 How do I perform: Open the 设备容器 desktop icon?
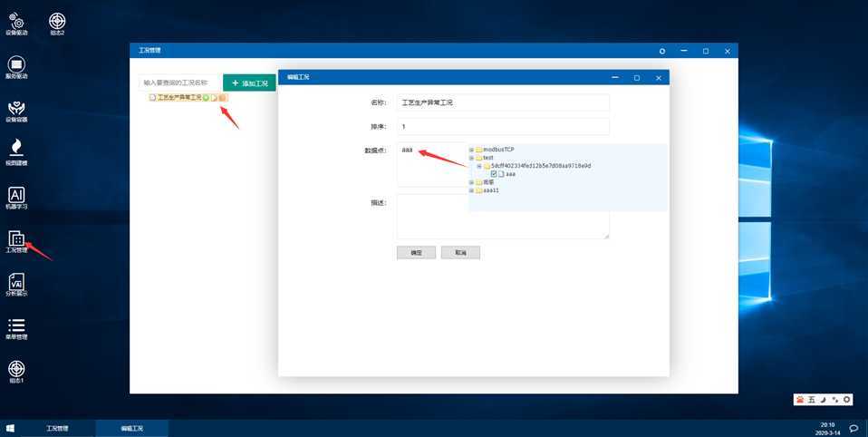coord(16,111)
